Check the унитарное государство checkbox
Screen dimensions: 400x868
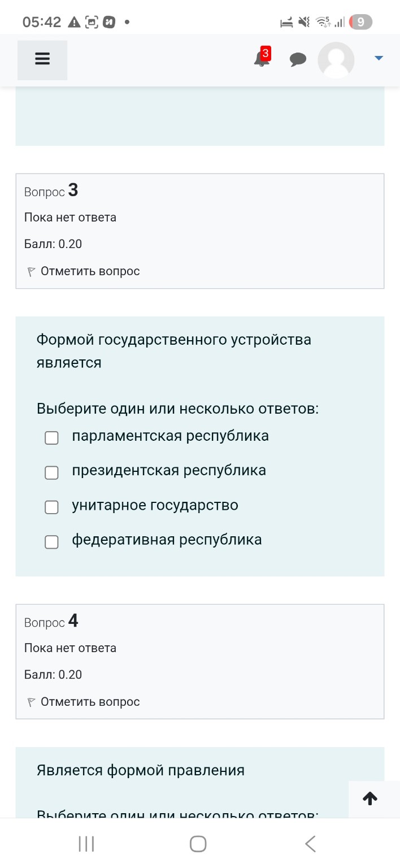(51, 507)
